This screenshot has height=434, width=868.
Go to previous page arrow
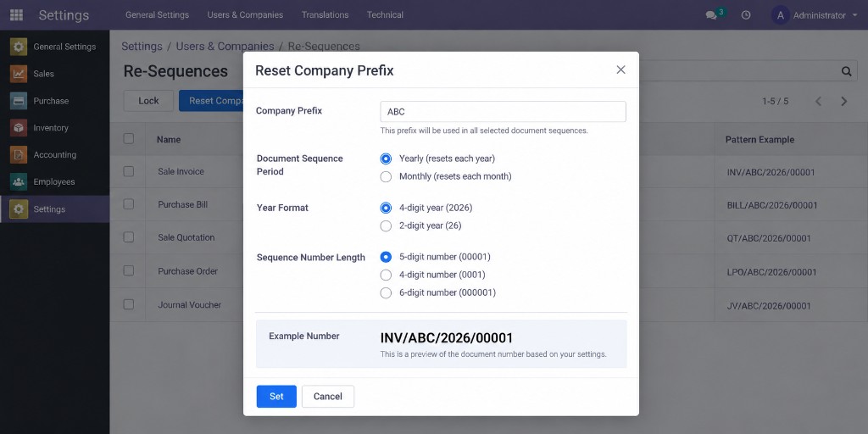818,102
